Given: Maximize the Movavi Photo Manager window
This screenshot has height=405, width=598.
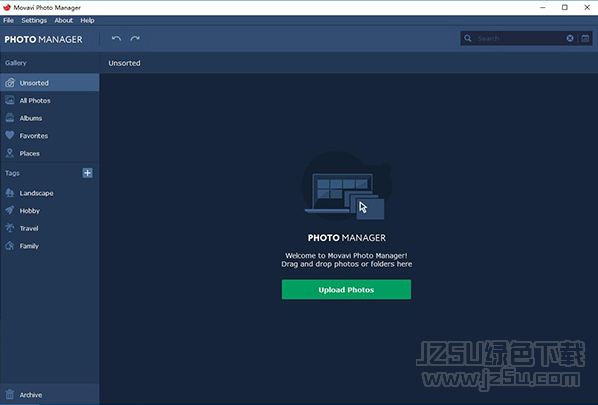Looking at the screenshot, I should tap(565, 7).
